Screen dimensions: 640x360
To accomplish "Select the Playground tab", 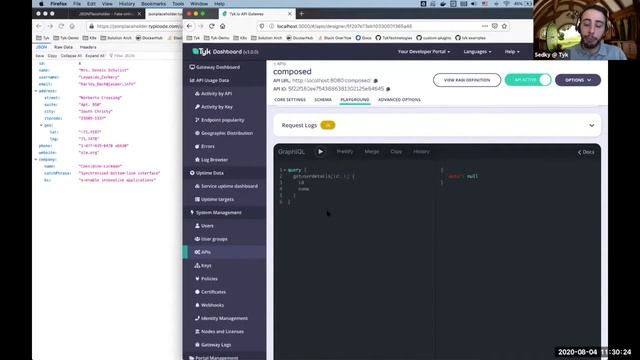I will 355,100.
